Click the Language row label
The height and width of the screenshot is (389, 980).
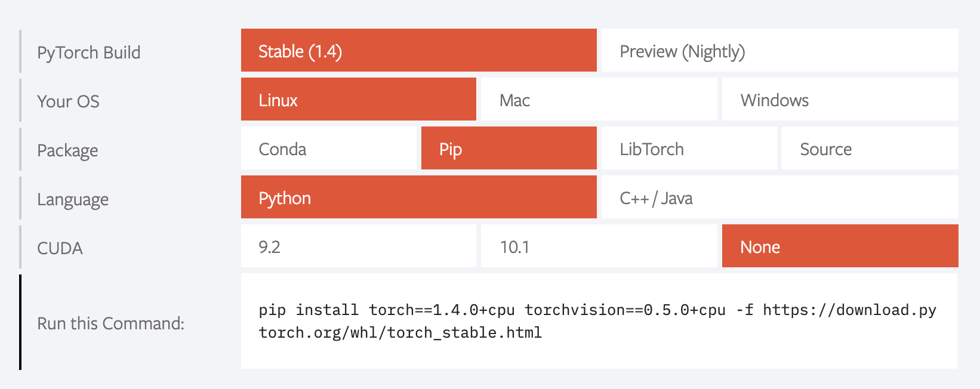[x=73, y=199]
